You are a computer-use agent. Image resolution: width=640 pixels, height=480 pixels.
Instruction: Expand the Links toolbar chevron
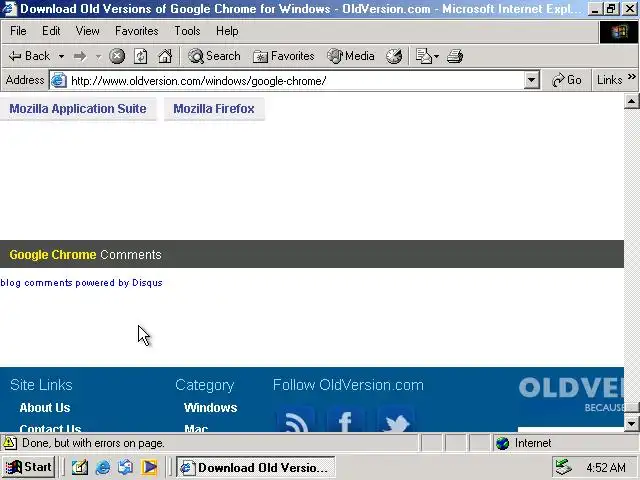(x=632, y=77)
